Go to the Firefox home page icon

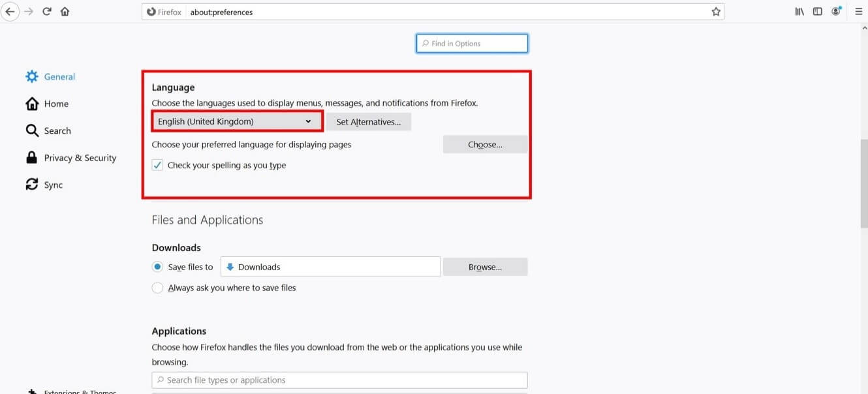(65, 12)
